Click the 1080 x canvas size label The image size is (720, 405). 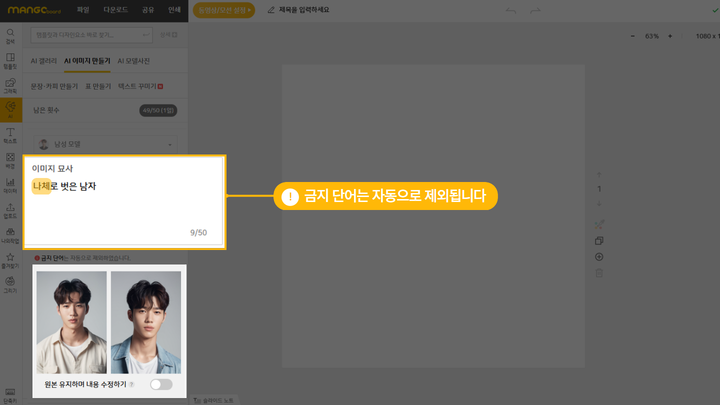click(x=707, y=36)
